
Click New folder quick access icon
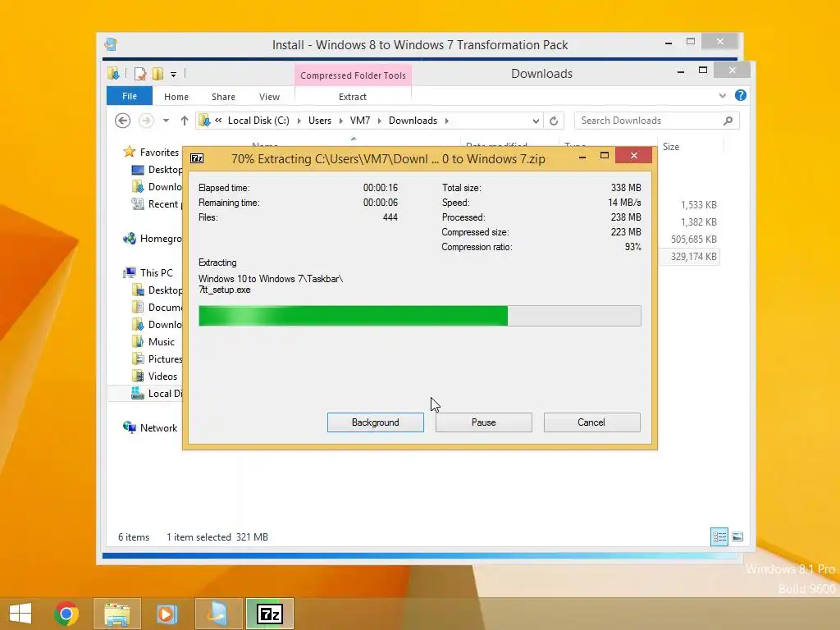click(x=157, y=74)
